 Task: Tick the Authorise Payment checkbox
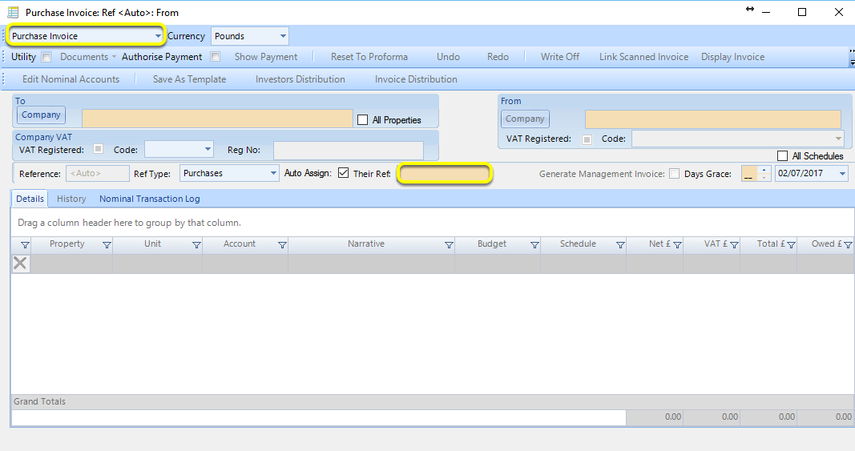pos(215,57)
